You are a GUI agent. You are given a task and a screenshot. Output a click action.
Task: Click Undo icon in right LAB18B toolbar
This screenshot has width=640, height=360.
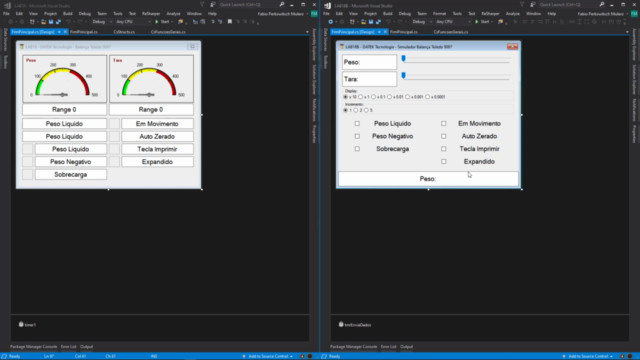pyautogui.click(x=388, y=22)
